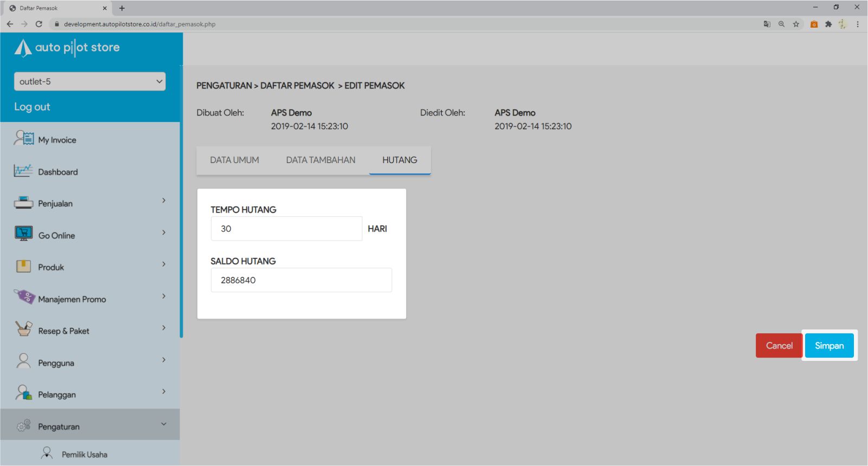The image size is (868, 466).
Task: Click the Penjualan cash register icon
Action: [23, 203]
